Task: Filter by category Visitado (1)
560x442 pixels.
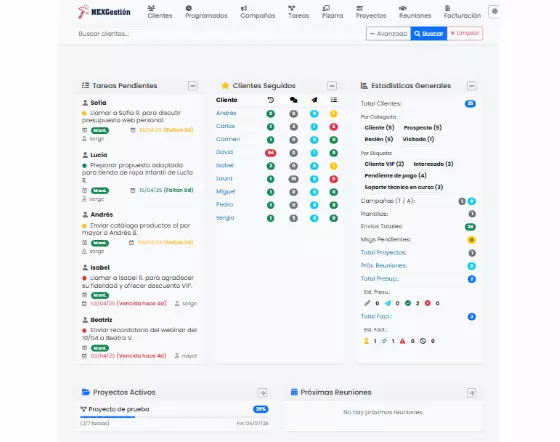Action: (418, 139)
